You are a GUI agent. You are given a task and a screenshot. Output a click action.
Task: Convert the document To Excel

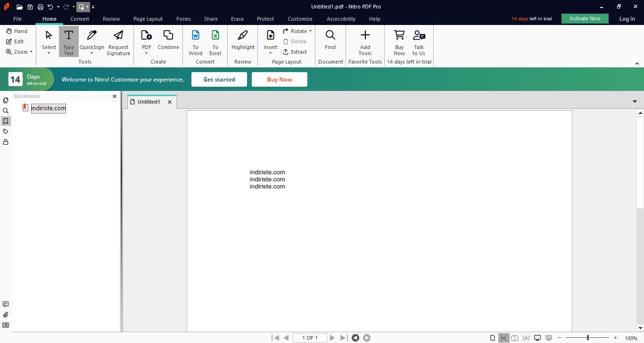[x=215, y=42]
